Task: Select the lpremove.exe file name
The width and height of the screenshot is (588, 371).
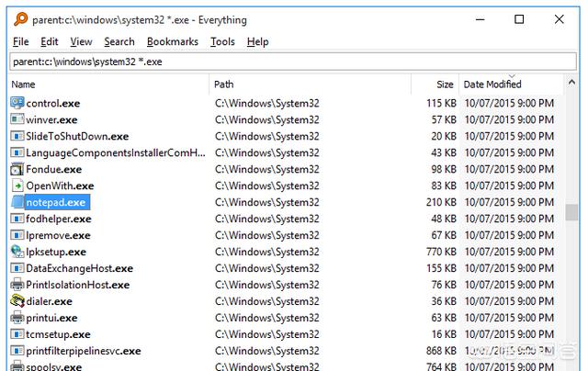Action: click(58, 235)
